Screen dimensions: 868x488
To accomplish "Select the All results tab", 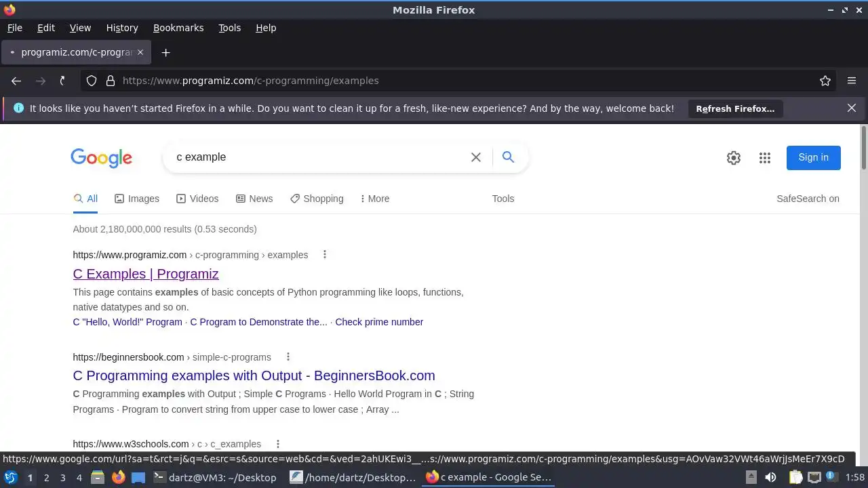I will pos(85,199).
